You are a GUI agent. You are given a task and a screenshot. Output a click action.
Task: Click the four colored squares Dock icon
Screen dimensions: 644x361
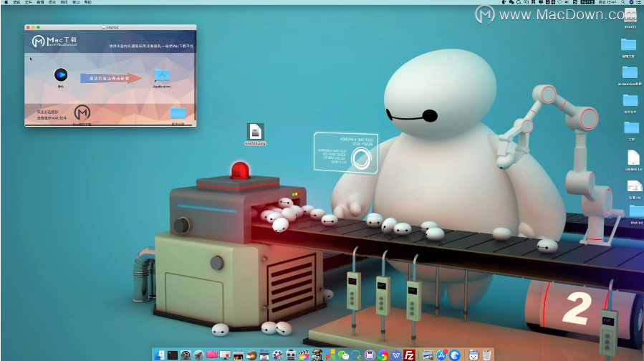(331, 355)
